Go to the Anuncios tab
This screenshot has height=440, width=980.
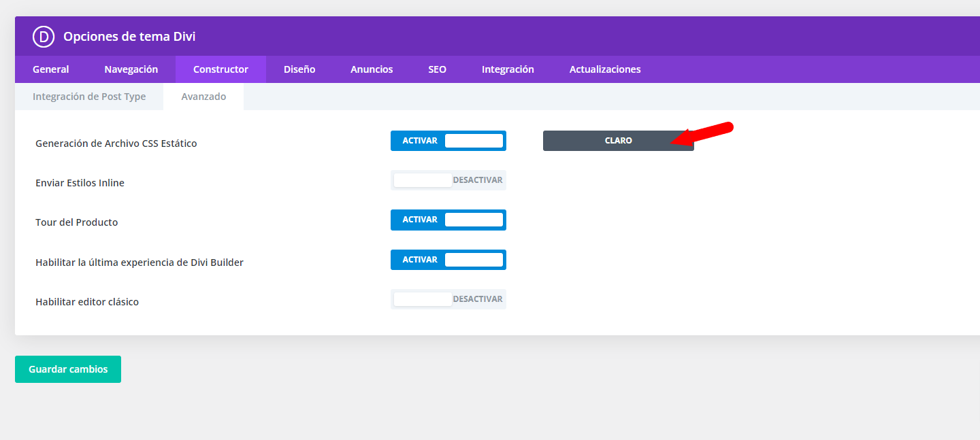pyautogui.click(x=372, y=69)
